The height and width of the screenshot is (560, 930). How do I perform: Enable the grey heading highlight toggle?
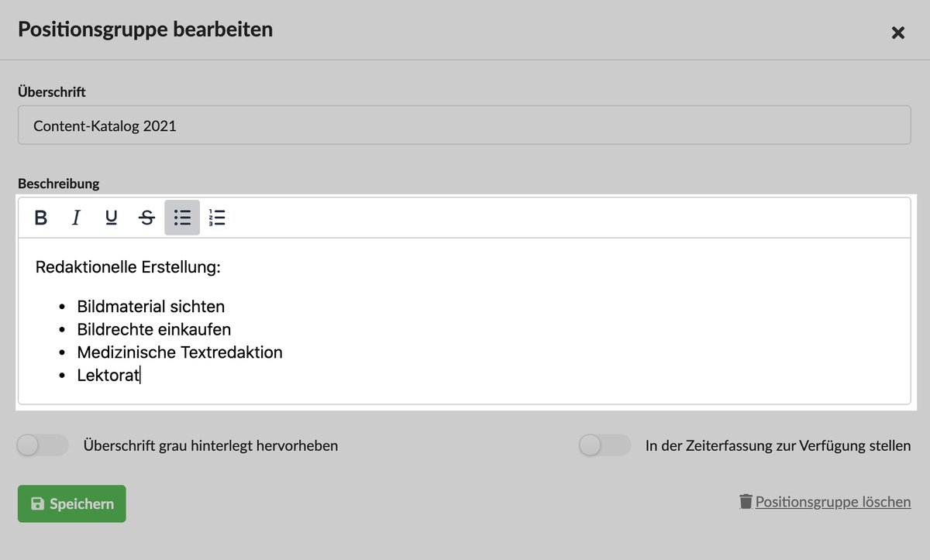(x=43, y=445)
